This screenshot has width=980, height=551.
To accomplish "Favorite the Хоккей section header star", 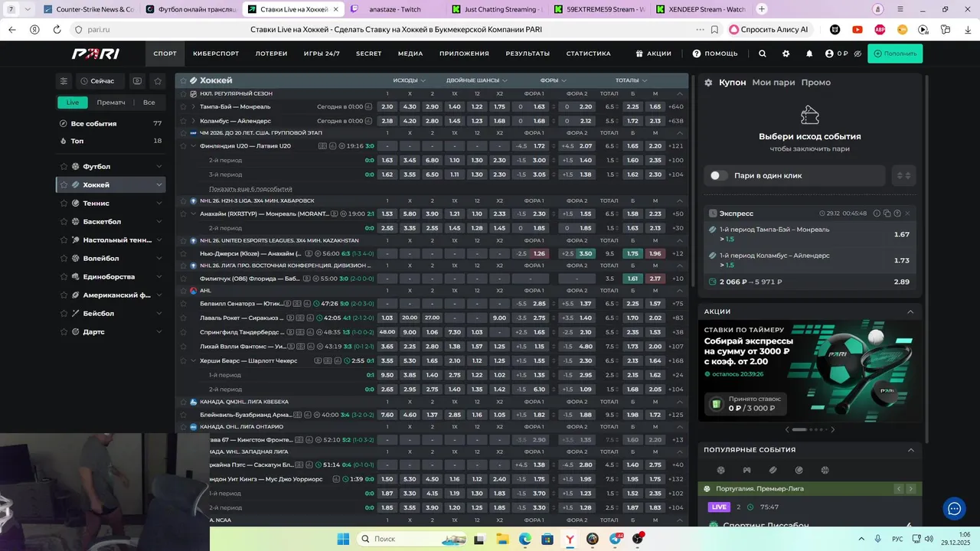I will coord(183,80).
